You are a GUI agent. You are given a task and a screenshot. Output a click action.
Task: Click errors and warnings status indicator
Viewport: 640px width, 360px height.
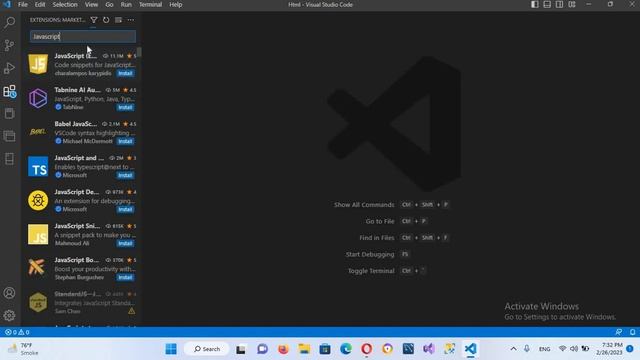coord(17,332)
